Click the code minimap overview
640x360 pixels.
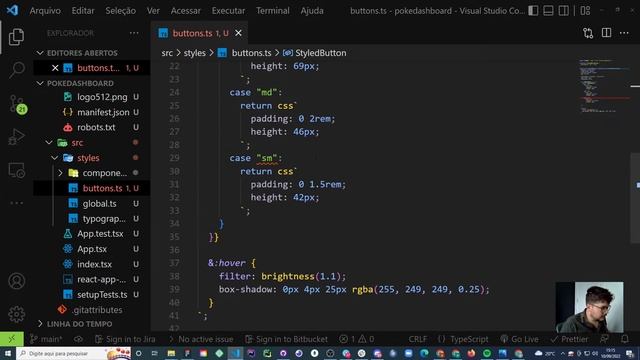pos(604,86)
